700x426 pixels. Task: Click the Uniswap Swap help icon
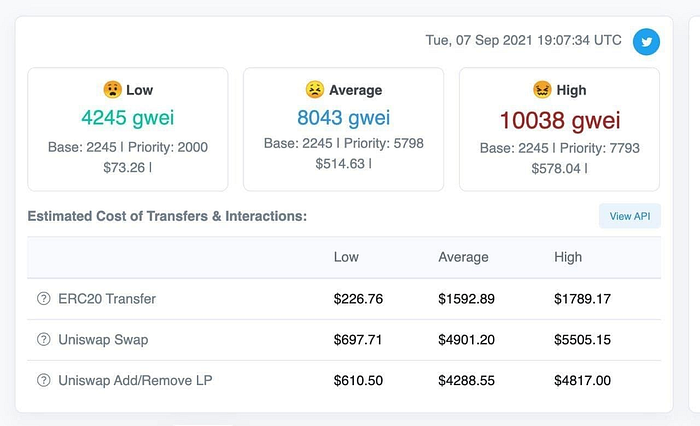click(x=43, y=339)
